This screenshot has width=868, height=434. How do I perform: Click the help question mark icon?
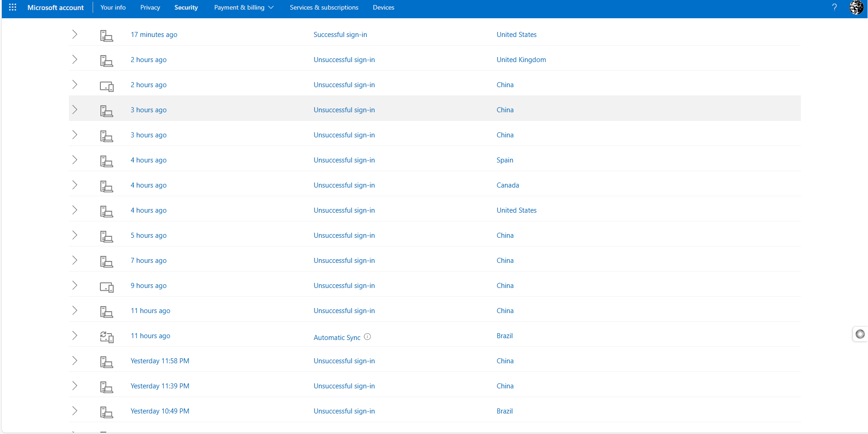pos(834,7)
